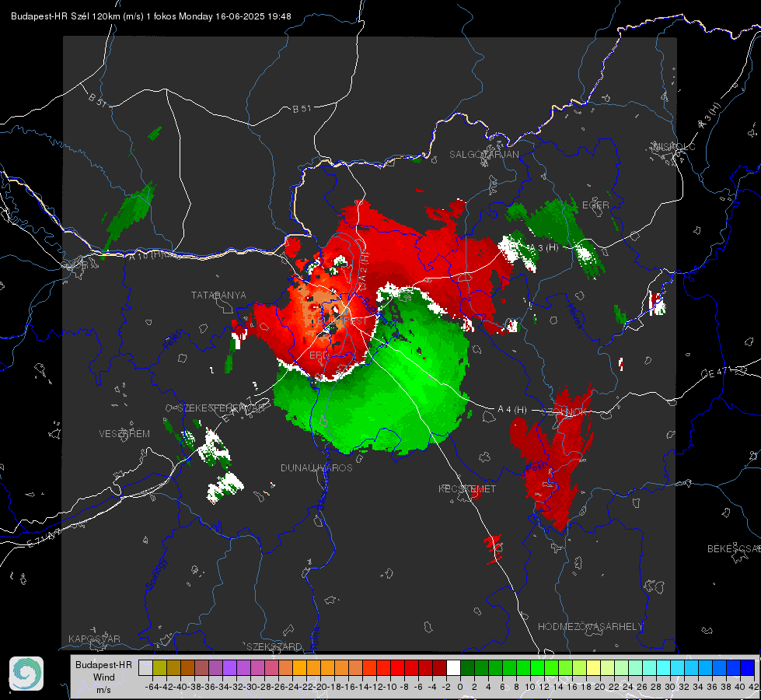This screenshot has height=700, width=761.
Task: Select the olive swatch between -64 and -42
Action: coord(159,667)
